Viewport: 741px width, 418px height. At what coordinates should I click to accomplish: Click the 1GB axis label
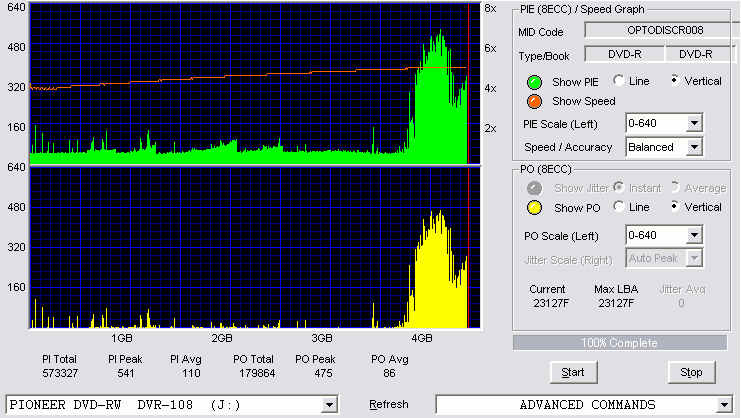[122, 338]
